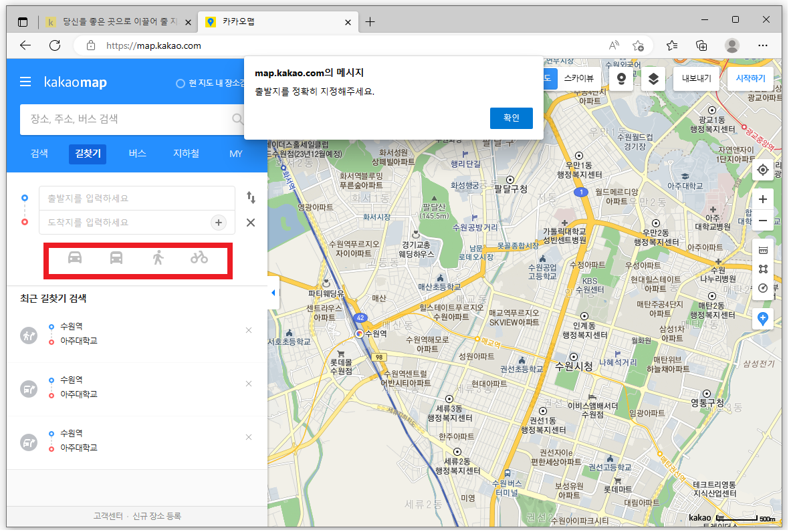This screenshot has width=789, height=532.
Task: Add a waypoint with the plus button
Action: tap(219, 223)
